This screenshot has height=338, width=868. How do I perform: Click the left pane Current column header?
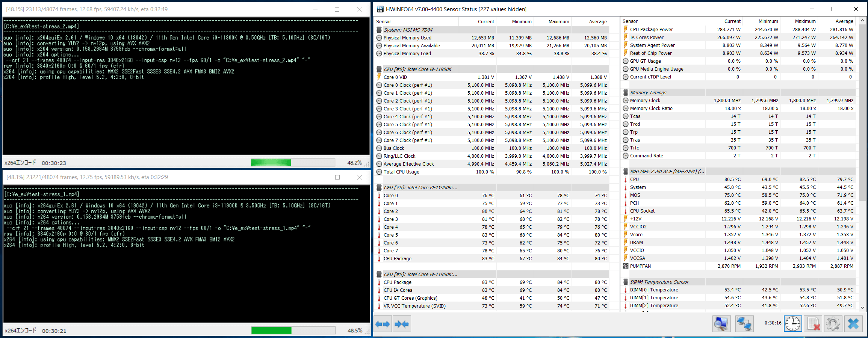tap(478, 21)
